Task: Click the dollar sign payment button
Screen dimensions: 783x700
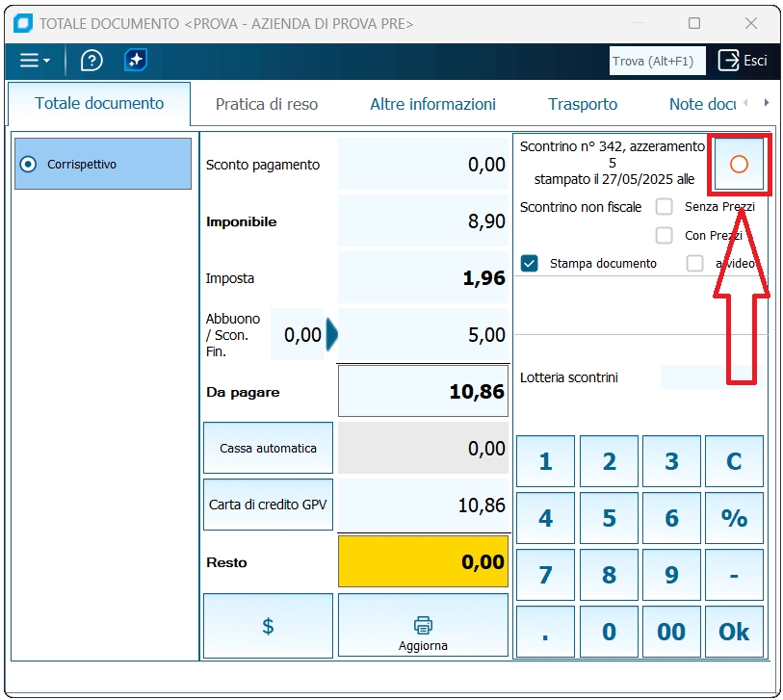Action: coord(268,626)
